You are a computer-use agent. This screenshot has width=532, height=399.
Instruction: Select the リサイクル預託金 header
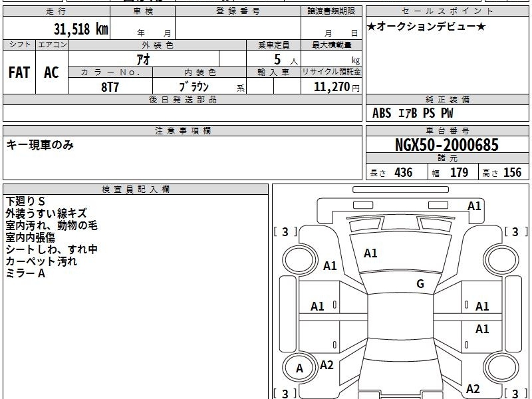(x=331, y=72)
